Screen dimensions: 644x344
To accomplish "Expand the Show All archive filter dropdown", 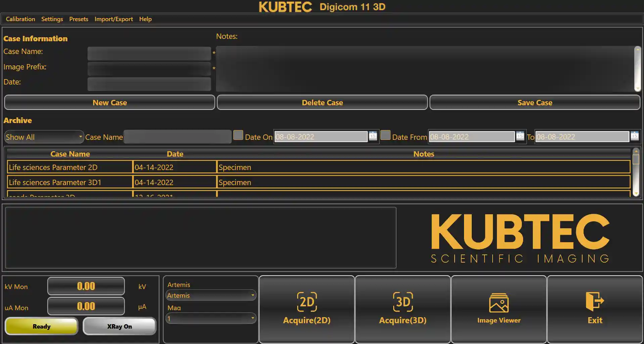I will click(44, 137).
